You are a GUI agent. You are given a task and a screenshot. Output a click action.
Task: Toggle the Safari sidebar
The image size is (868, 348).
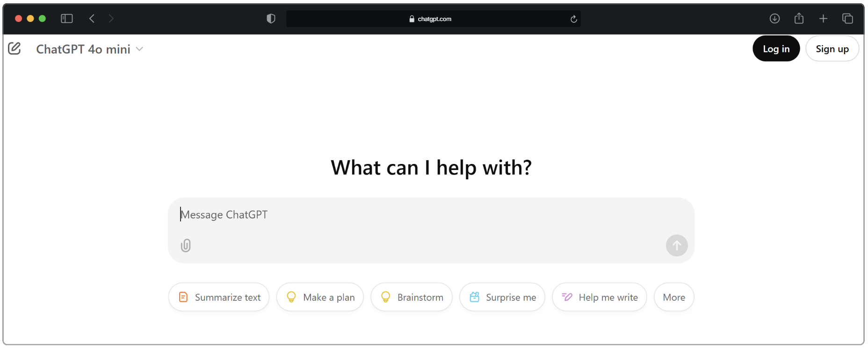(67, 19)
